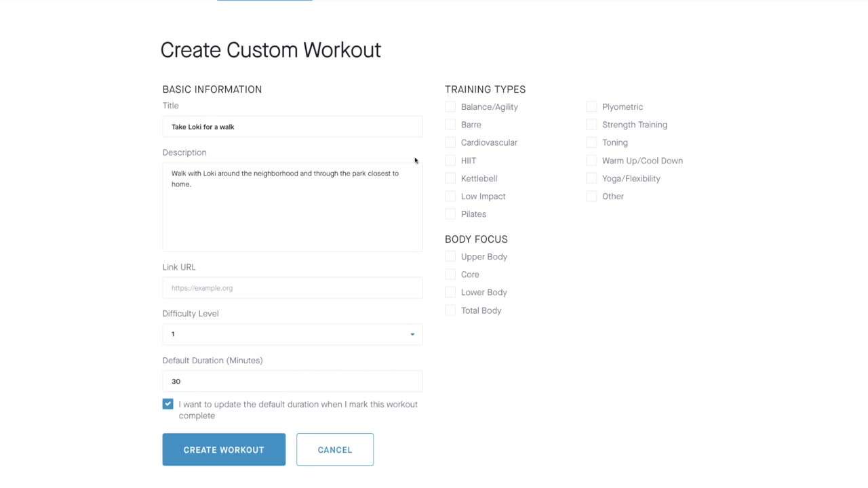Enable the Cardiovascular training type checkbox
The image size is (868, 488).
click(x=450, y=142)
